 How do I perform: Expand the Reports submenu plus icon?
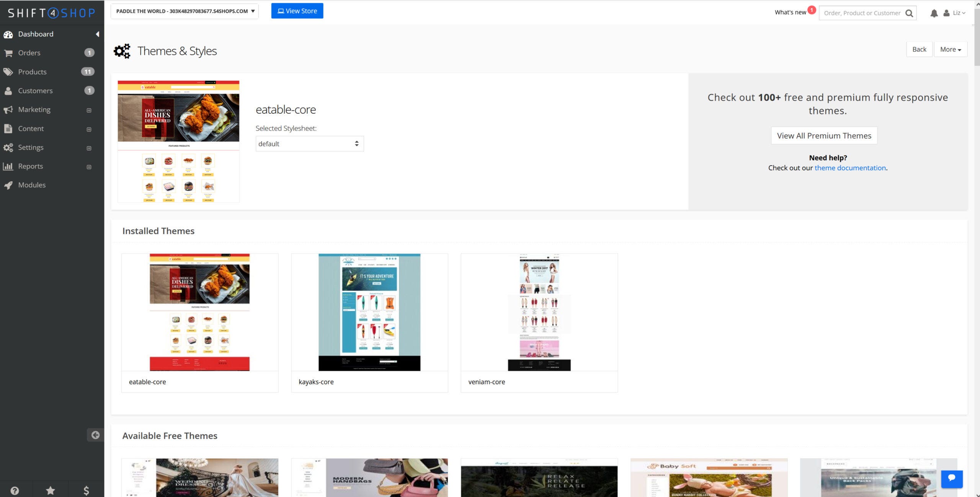(89, 167)
